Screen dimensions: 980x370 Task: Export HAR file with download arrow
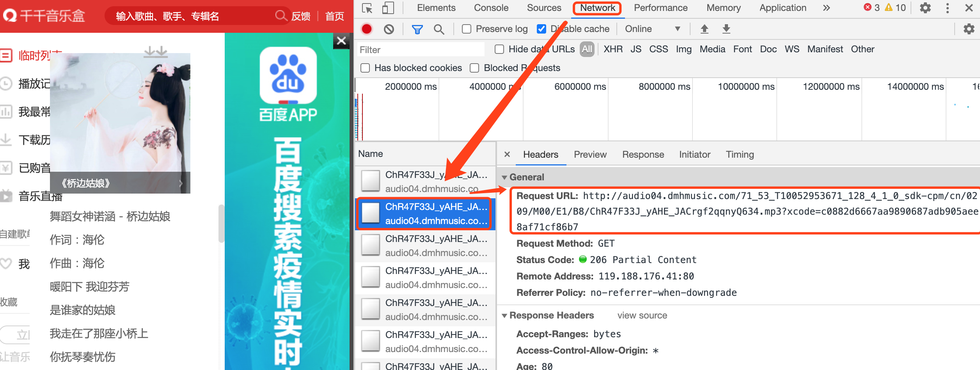726,29
